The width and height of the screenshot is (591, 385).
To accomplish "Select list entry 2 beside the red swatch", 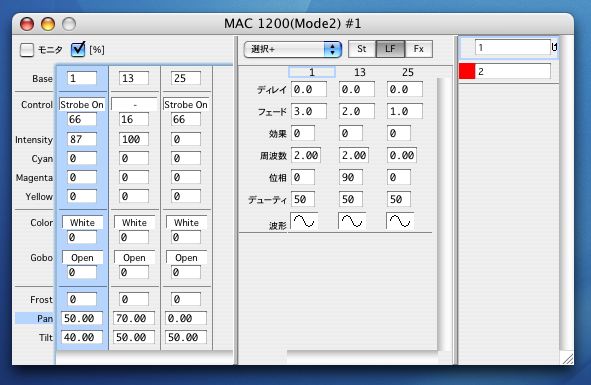I will tap(513, 71).
